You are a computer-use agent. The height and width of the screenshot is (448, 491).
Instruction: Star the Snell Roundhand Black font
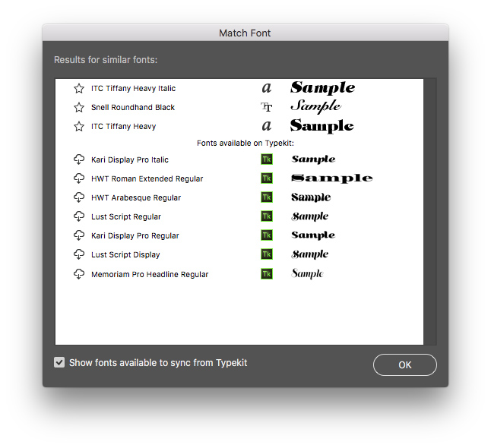click(79, 107)
